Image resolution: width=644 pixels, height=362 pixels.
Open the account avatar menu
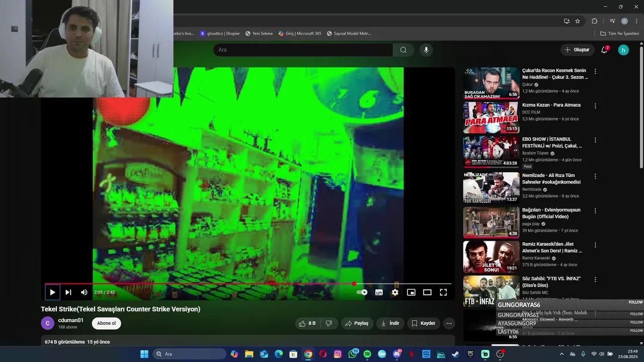coord(623,50)
